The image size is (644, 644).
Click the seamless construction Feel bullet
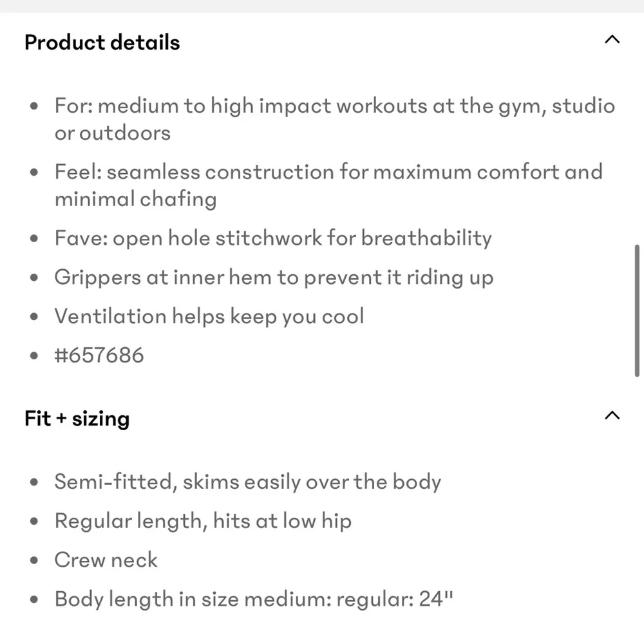tap(328, 185)
